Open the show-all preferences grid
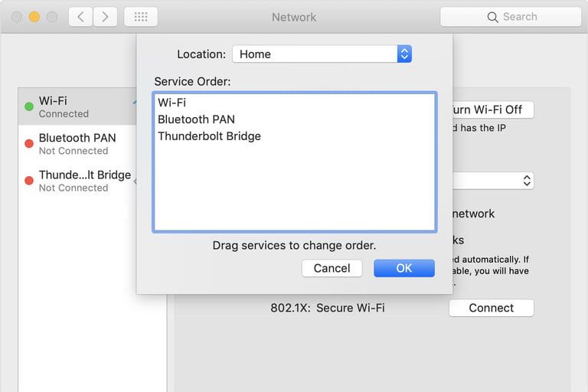 (x=140, y=17)
